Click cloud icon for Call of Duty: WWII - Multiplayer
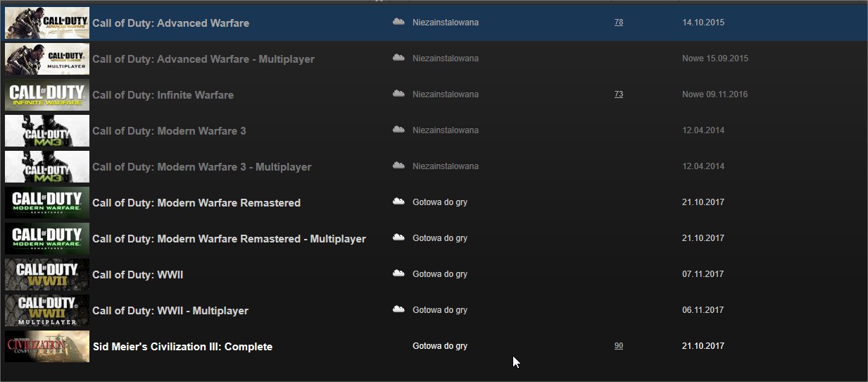The image size is (868, 382). (x=398, y=309)
